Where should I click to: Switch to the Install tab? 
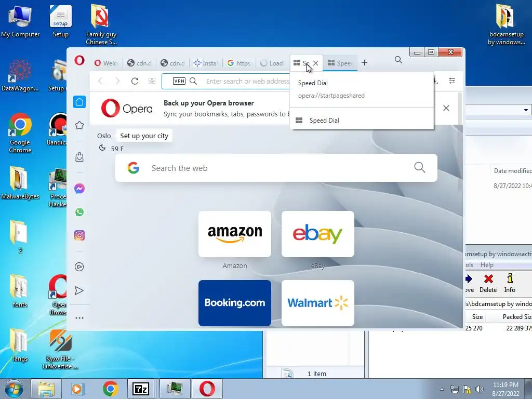click(x=206, y=63)
